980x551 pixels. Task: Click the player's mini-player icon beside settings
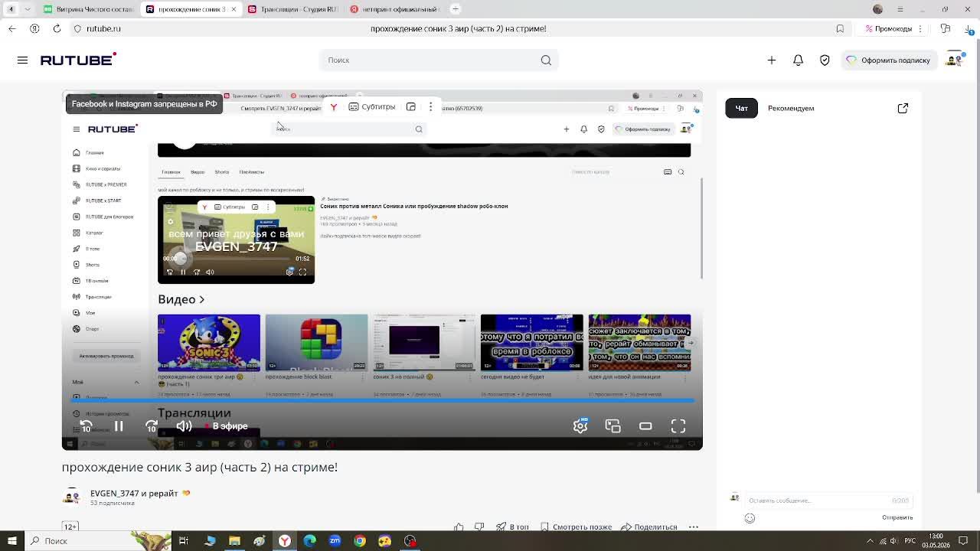tap(612, 426)
